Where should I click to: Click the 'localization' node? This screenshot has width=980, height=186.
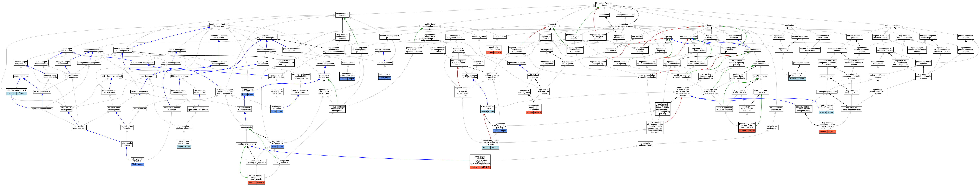(x=789, y=25)
